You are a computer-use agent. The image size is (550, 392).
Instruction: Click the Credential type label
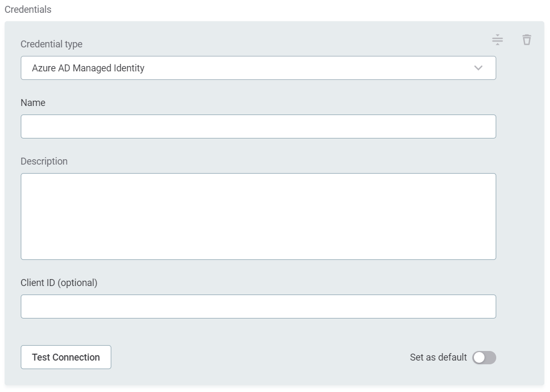click(x=51, y=44)
